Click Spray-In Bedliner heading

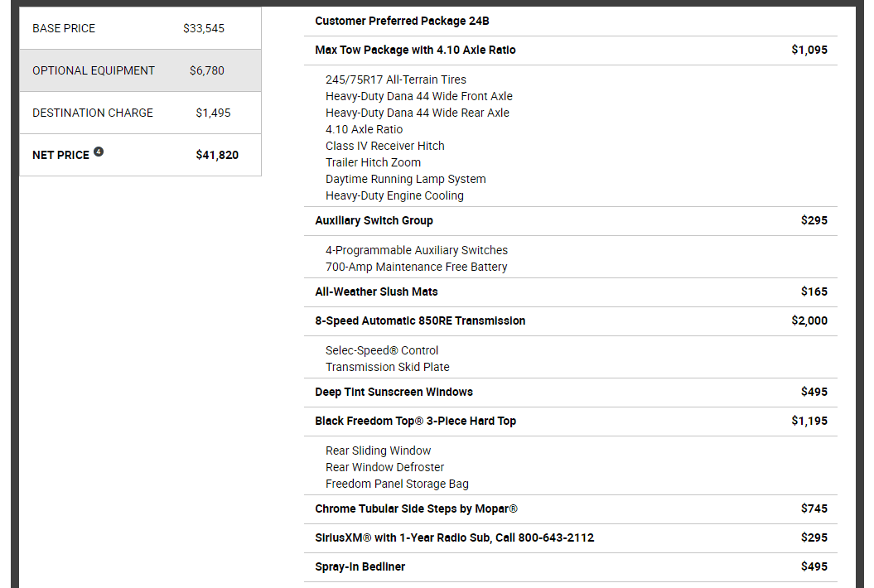[x=360, y=566]
